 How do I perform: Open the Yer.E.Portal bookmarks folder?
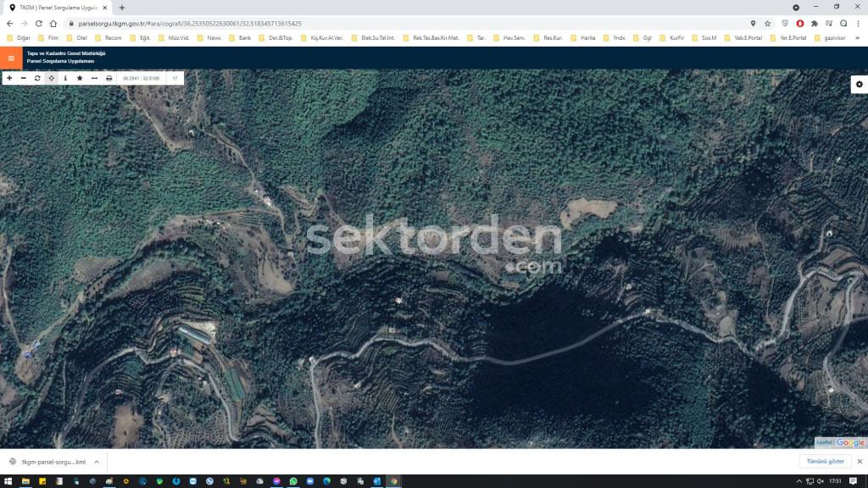tap(789, 37)
